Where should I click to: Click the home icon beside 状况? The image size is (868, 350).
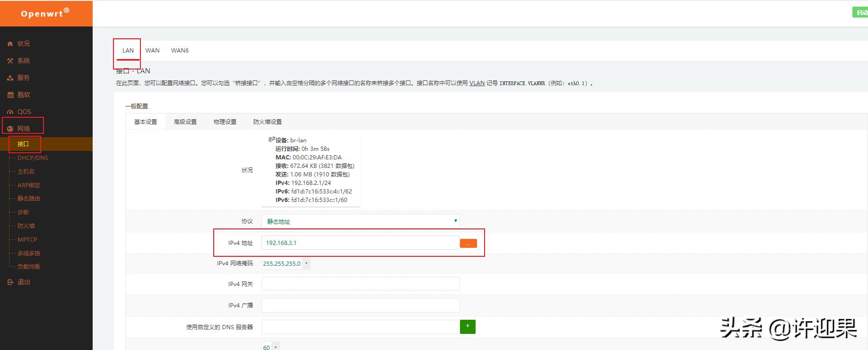point(10,44)
